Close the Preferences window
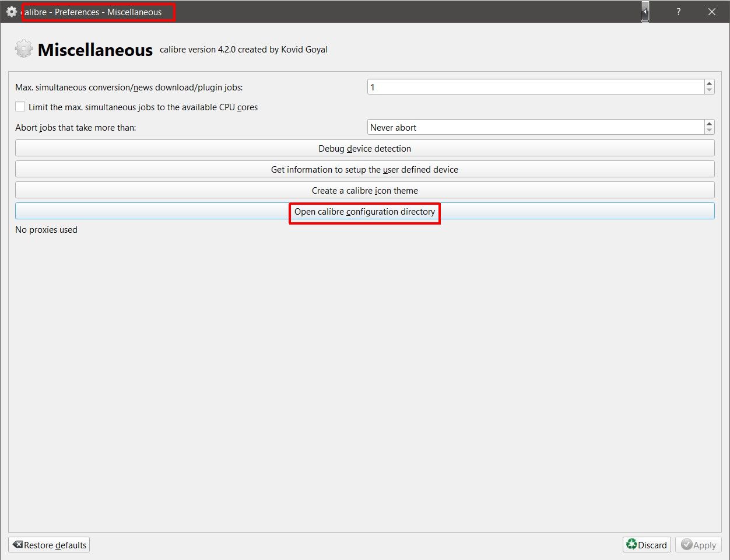Viewport: 730px width, 560px height. [x=711, y=12]
